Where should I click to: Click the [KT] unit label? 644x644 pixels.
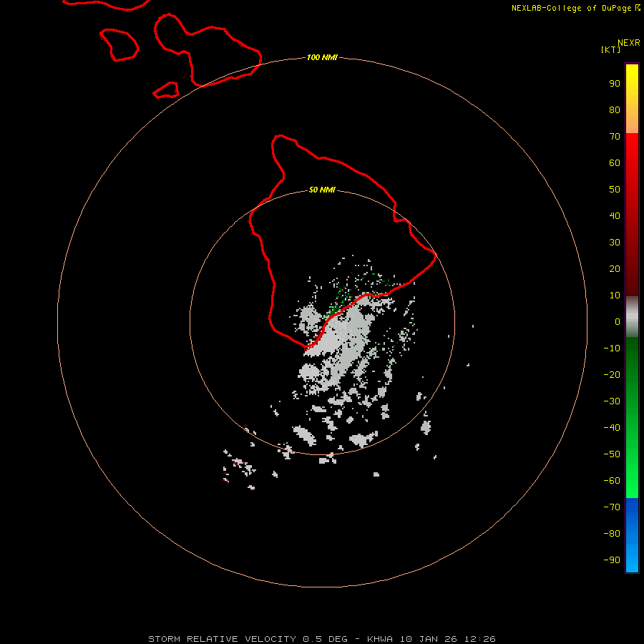[x=611, y=49]
